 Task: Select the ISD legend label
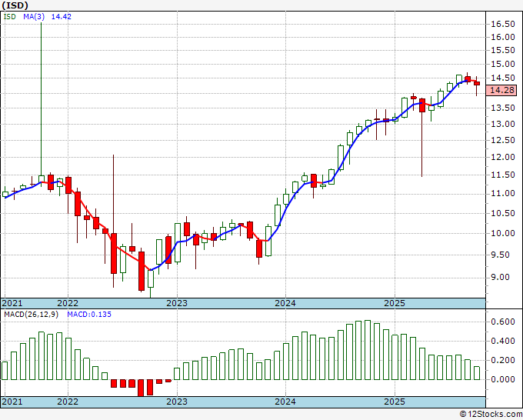click(x=10, y=17)
